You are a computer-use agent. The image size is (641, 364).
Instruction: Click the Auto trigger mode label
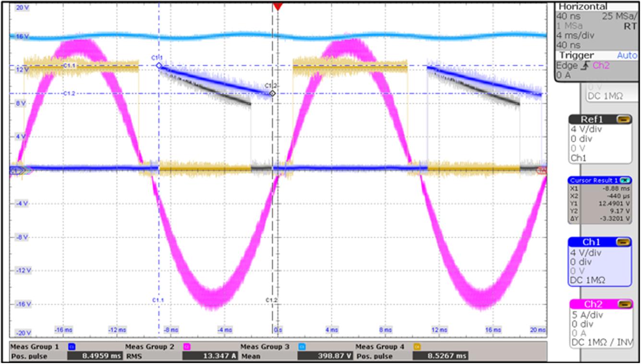tap(627, 56)
